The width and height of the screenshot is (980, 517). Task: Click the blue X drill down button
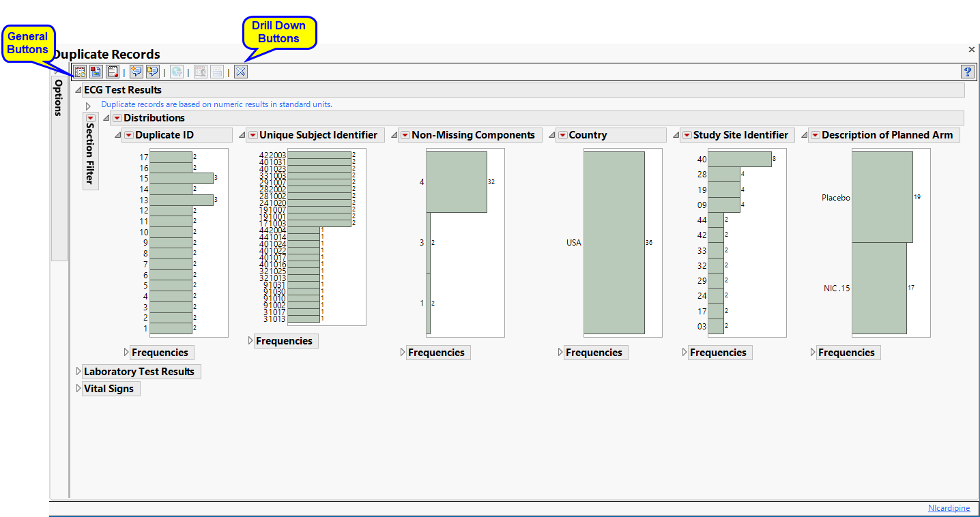[x=241, y=72]
